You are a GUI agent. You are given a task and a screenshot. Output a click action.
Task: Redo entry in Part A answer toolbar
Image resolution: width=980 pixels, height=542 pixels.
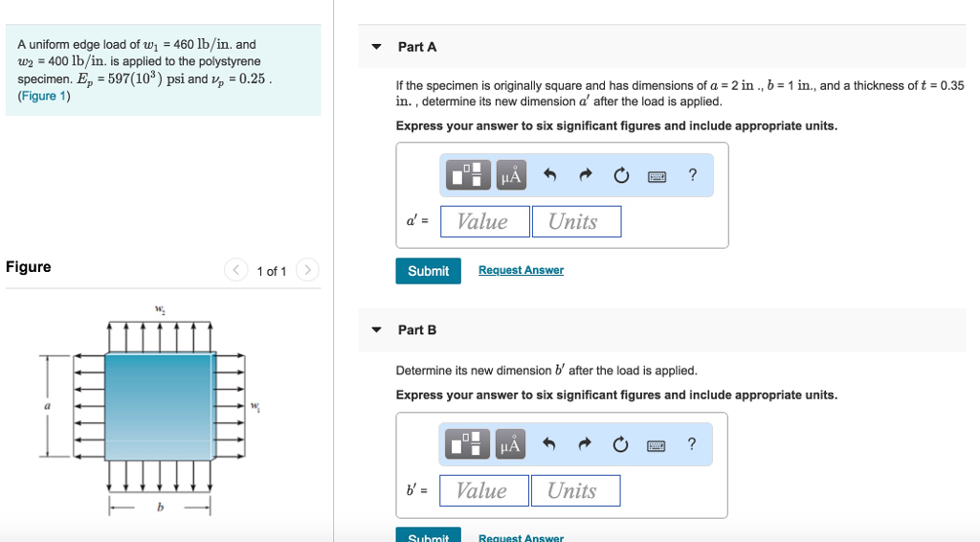[585, 175]
